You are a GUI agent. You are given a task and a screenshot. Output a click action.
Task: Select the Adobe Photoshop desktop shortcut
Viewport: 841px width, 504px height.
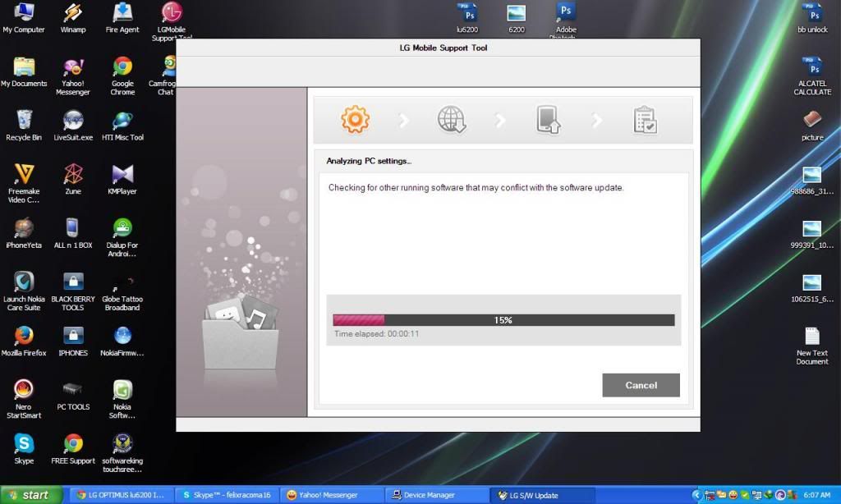pyautogui.click(x=566, y=21)
